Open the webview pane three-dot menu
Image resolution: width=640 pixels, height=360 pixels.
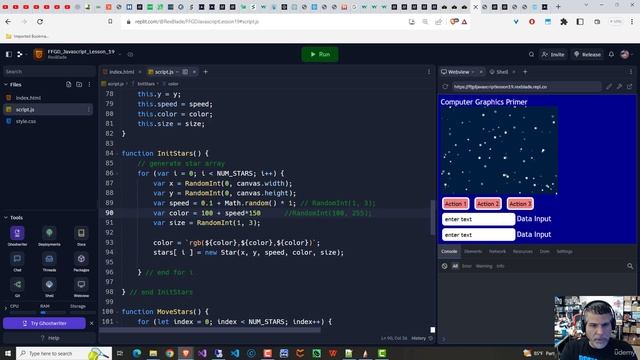click(x=631, y=72)
